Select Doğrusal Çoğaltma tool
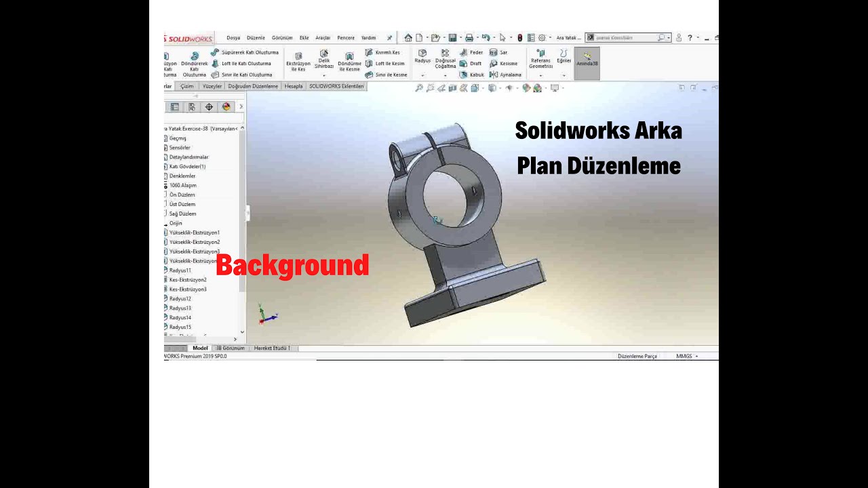This screenshot has width=868, height=488. (x=446, y=59)
